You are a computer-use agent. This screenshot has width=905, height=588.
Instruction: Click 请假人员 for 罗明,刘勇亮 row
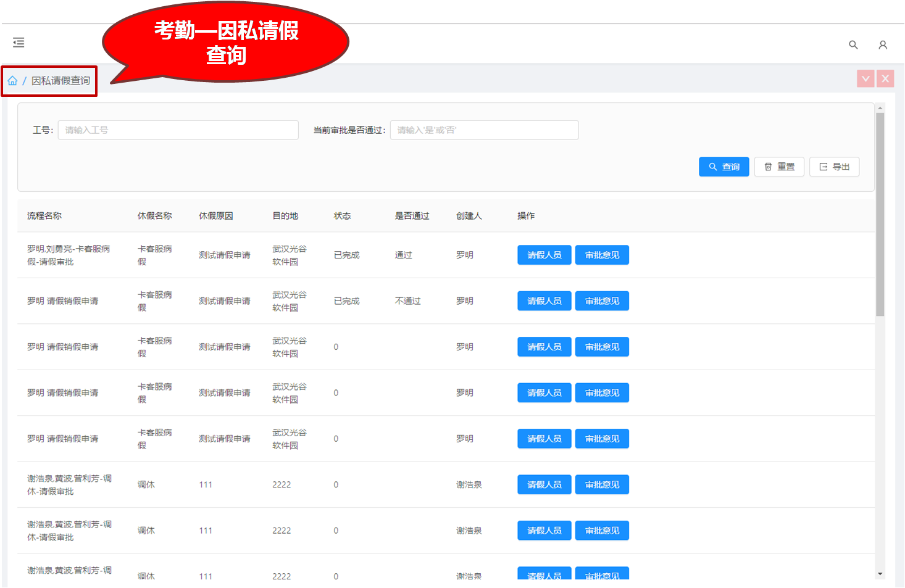click(544, 255)
